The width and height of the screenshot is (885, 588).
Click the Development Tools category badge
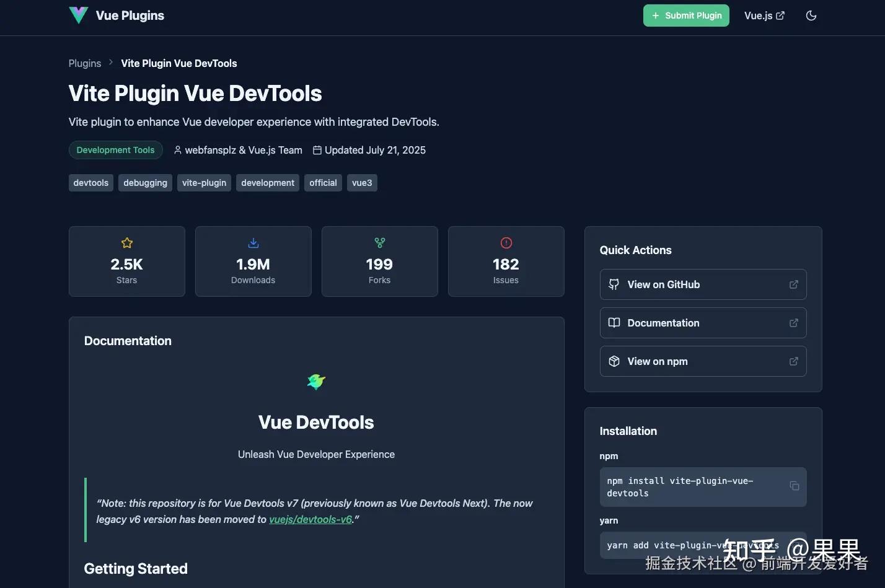pos(115,150)
